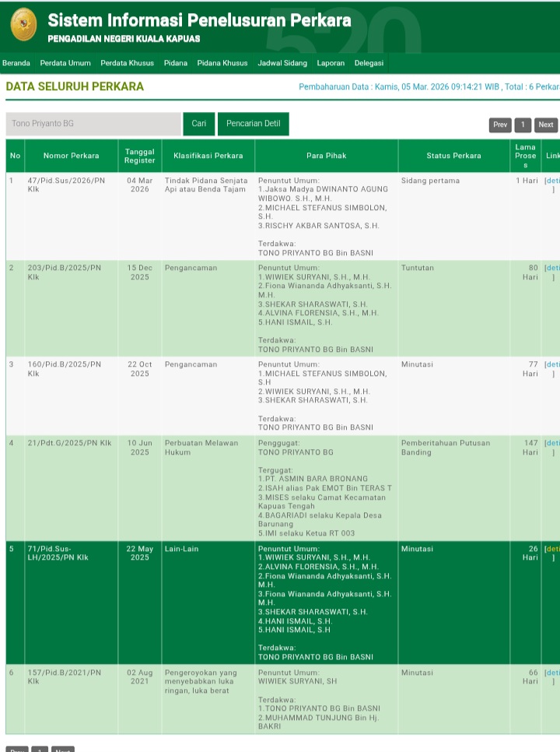Image resolution: width=560 pixels, height=752 pixels.
Task: Open the Delegasi menu item
Action: pos(369,63)
